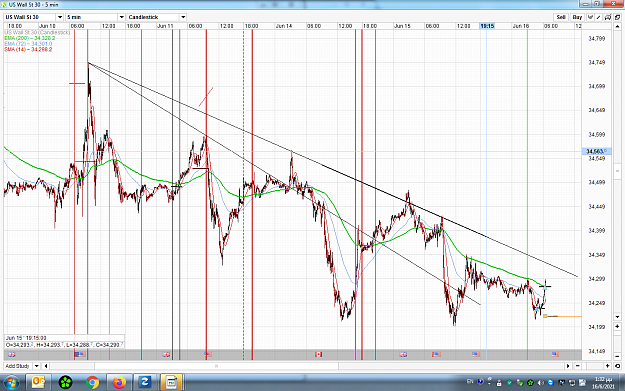Click the vertical scroll up arrow
This screenshot has height=391, width=625.
click(x=617, y=26)
